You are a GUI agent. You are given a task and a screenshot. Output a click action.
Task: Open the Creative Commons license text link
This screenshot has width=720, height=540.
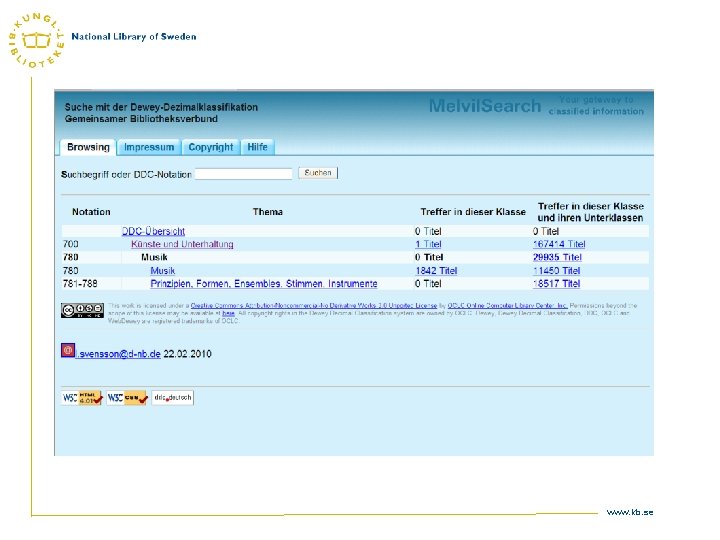[314, 305]
